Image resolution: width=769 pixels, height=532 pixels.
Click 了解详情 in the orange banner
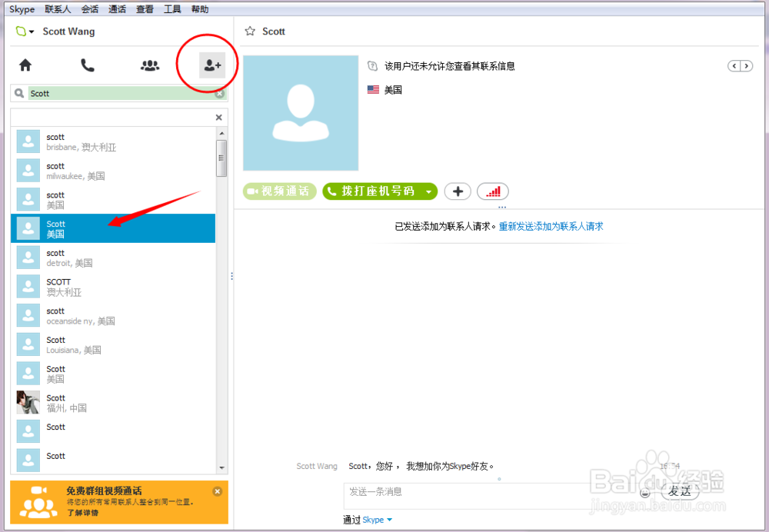click(x=82, y=513)
